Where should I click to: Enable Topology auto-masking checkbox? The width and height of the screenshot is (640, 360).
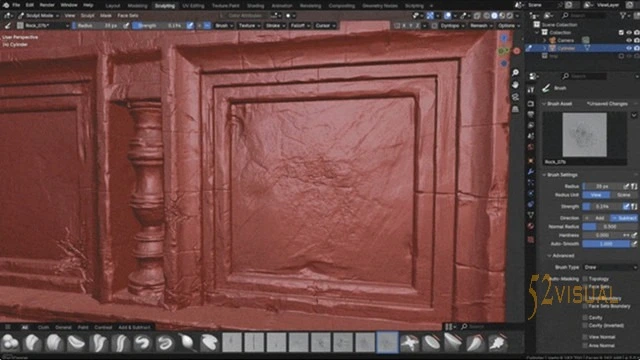tap(585, 279)
